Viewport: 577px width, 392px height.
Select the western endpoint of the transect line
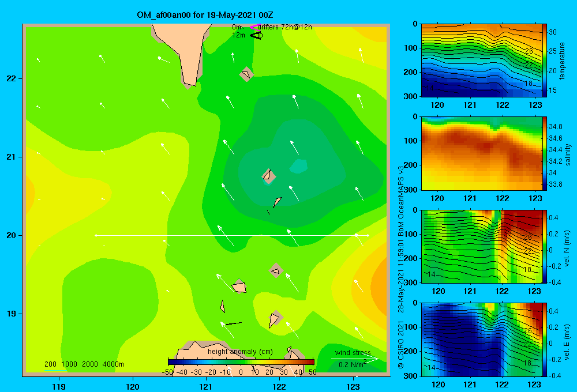tap(96, 235)
